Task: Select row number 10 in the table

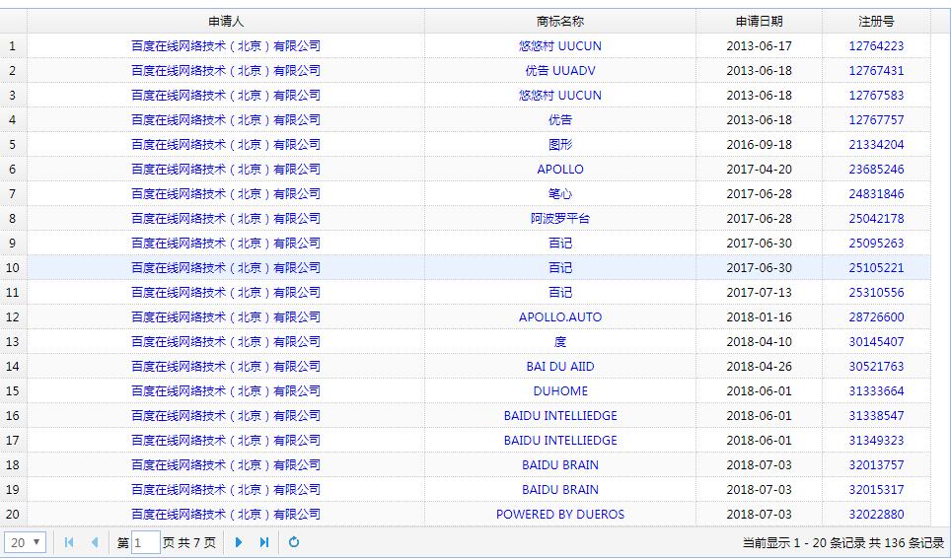Action: (13, 267)
